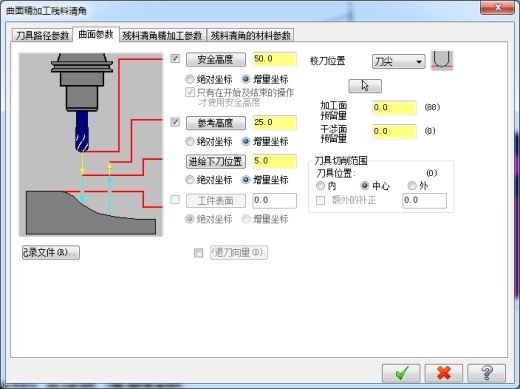Toggle the 退刀向量 checkbox
The image size is (520, 389).
tap(198, 253)
